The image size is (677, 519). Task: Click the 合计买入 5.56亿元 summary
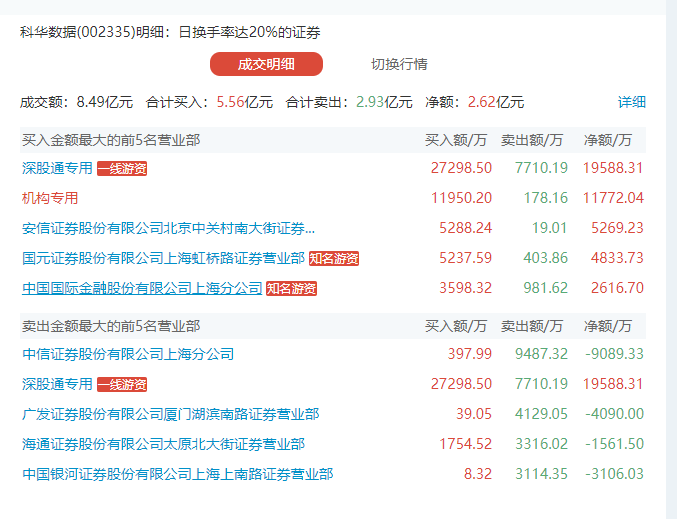(209, 102)
